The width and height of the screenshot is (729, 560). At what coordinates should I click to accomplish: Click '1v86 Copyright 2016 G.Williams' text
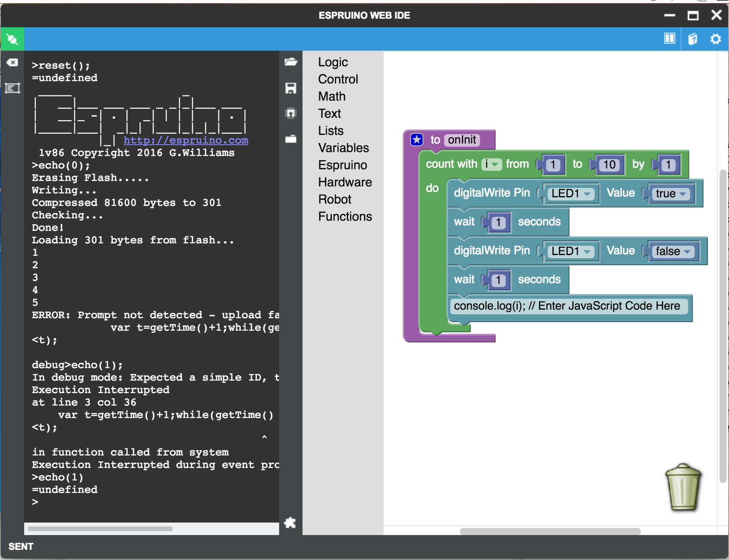click(136, 153)
